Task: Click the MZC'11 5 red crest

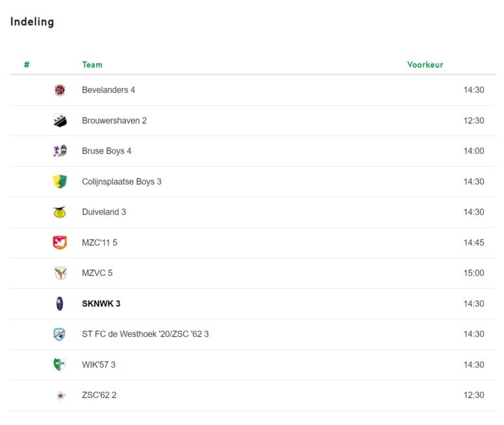Action: click(x=60, y=243)
